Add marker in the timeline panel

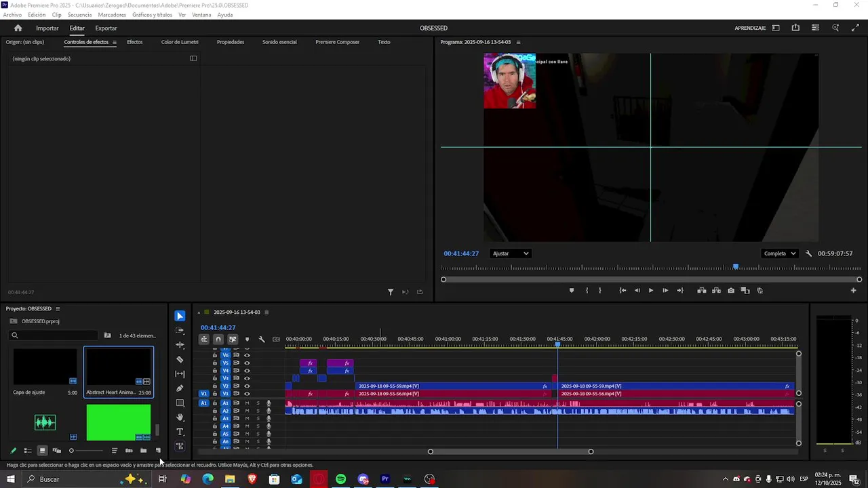pos(247,339)
